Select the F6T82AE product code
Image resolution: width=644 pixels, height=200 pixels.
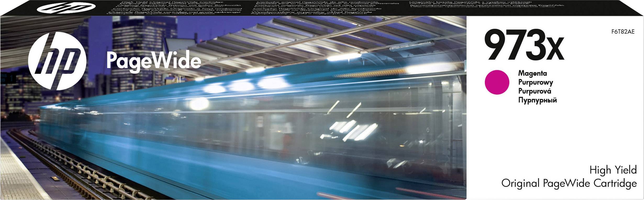623,32
